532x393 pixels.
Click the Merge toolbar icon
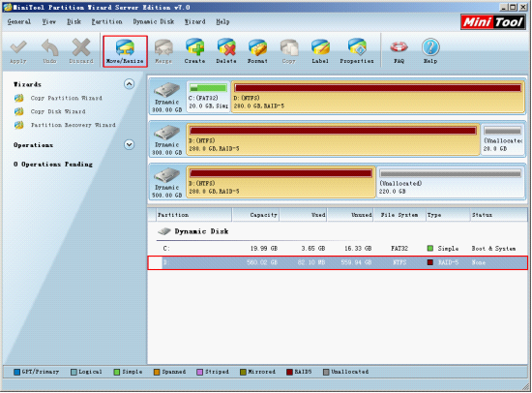coord(163,47)
